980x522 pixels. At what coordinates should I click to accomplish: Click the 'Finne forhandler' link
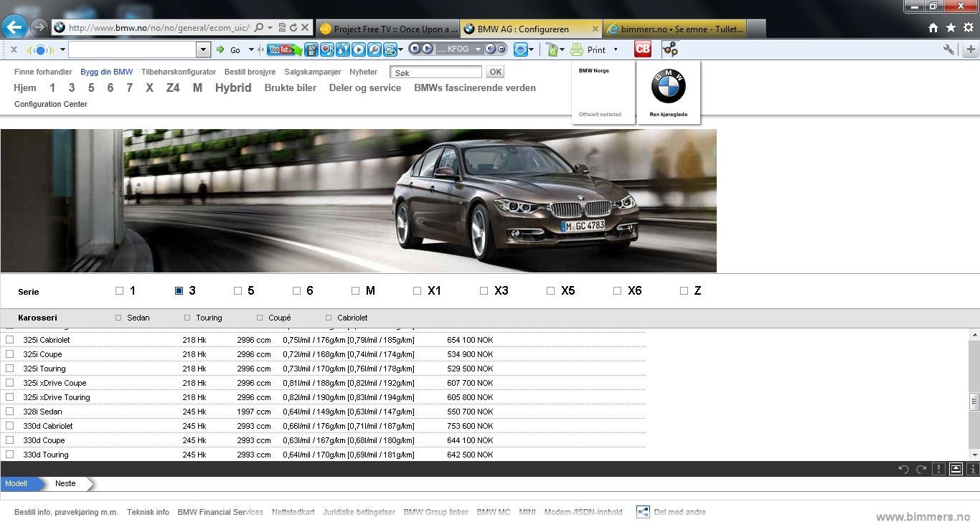tap(43, 72)
